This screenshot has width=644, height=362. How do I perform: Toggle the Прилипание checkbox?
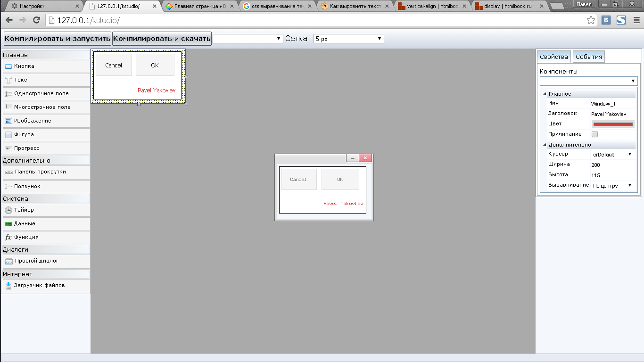click(594, 134)
